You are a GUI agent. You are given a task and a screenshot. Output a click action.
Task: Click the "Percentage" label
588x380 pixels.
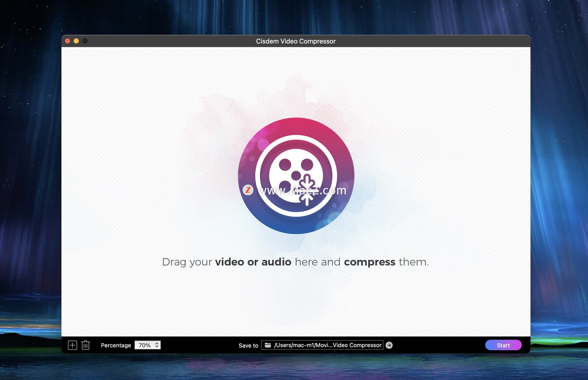(x=116, y=345)
